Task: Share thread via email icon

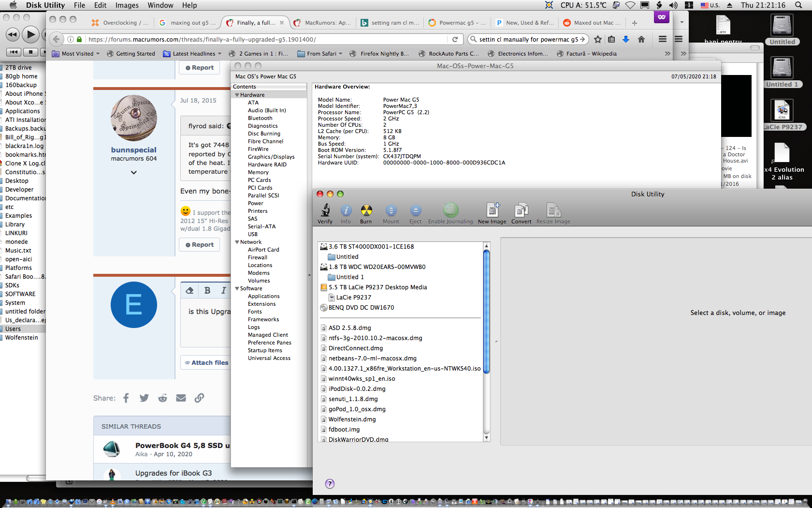Action: click(181, 398)
